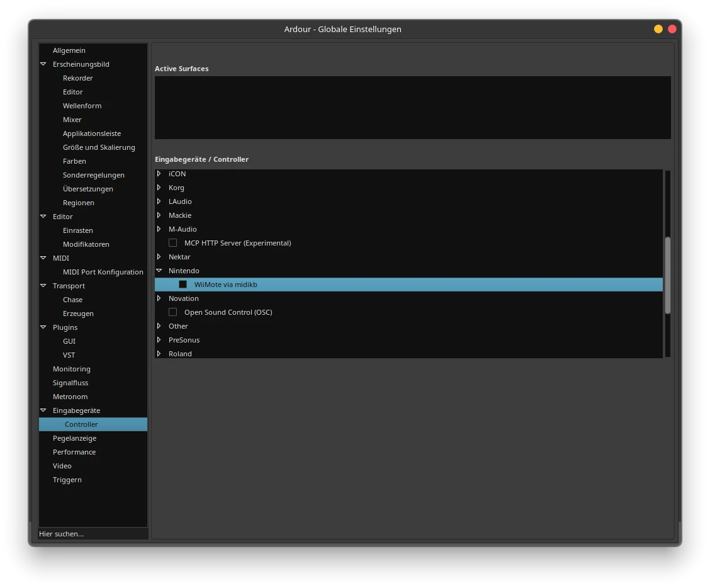The width and height of the screenshot is (710, 588).
Task: Expand the Mackie controller group
Action: (159, 215)
